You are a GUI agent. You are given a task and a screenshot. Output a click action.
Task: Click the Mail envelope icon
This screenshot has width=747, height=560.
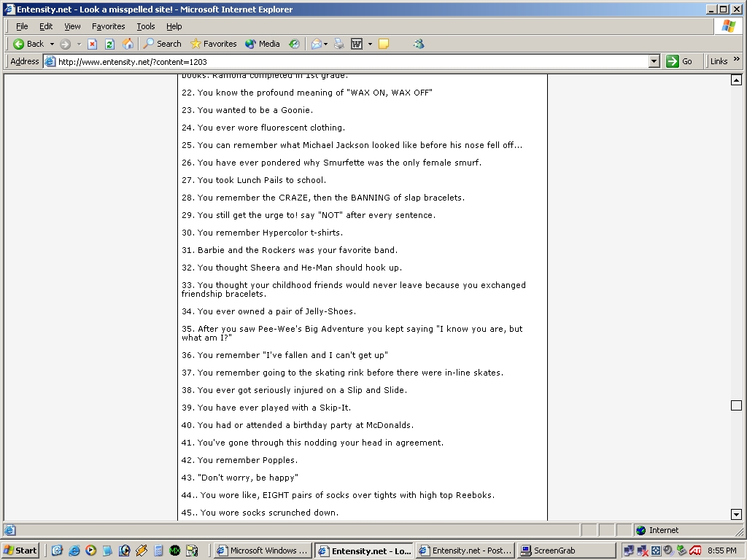317,44
